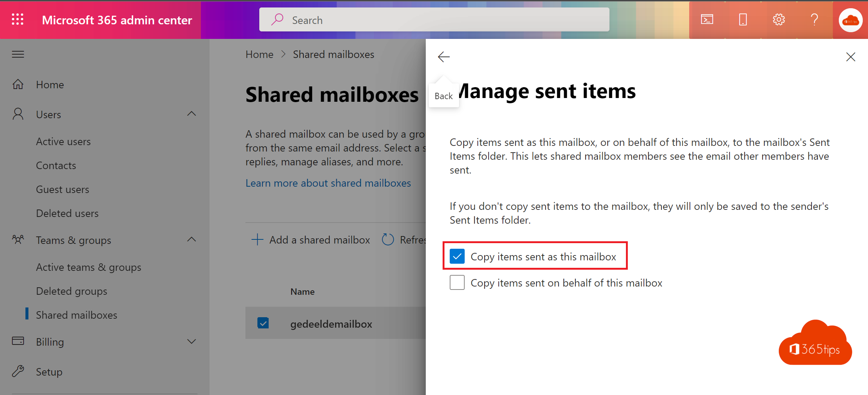
Task: Select Active users in the sidebar
Action: pyautogui.click(x=63, y=141)
